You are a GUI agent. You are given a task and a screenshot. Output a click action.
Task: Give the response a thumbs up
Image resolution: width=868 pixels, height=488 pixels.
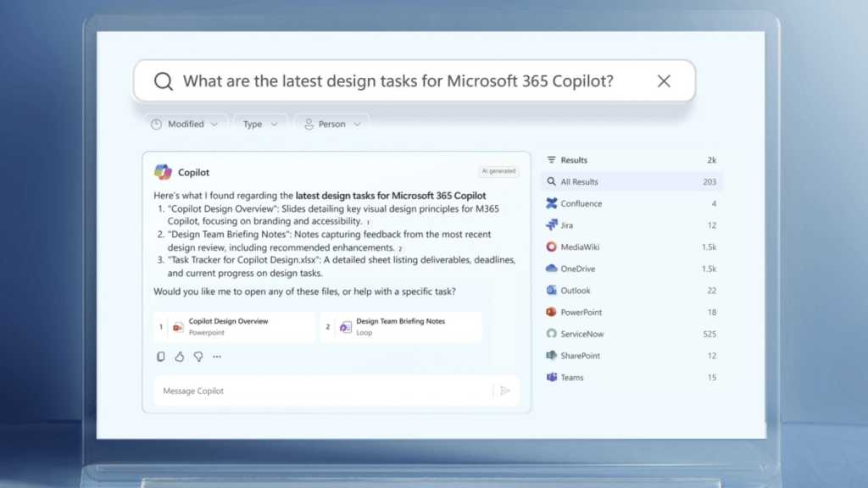180,357
